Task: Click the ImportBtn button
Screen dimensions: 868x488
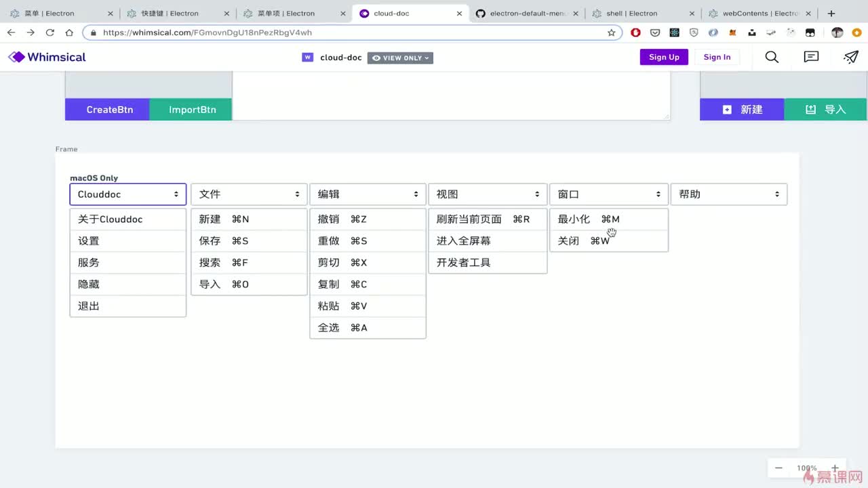Action: (x=191, y=109)
